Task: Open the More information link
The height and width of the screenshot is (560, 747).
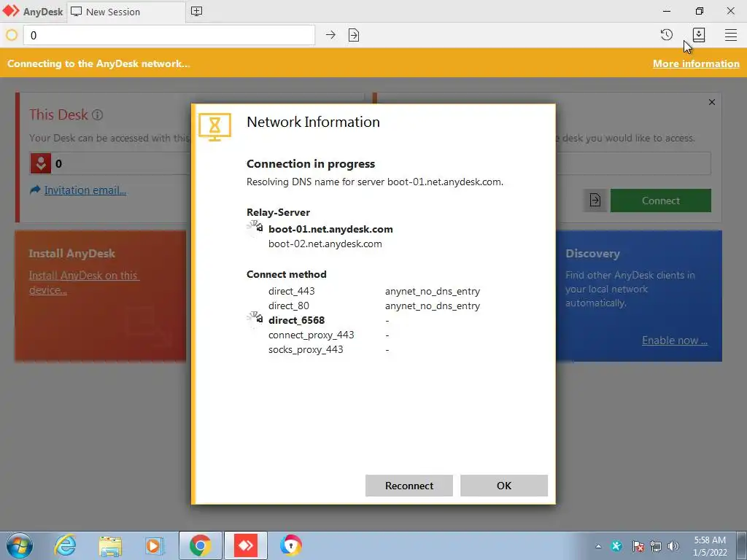Action: tap(696, 63)
